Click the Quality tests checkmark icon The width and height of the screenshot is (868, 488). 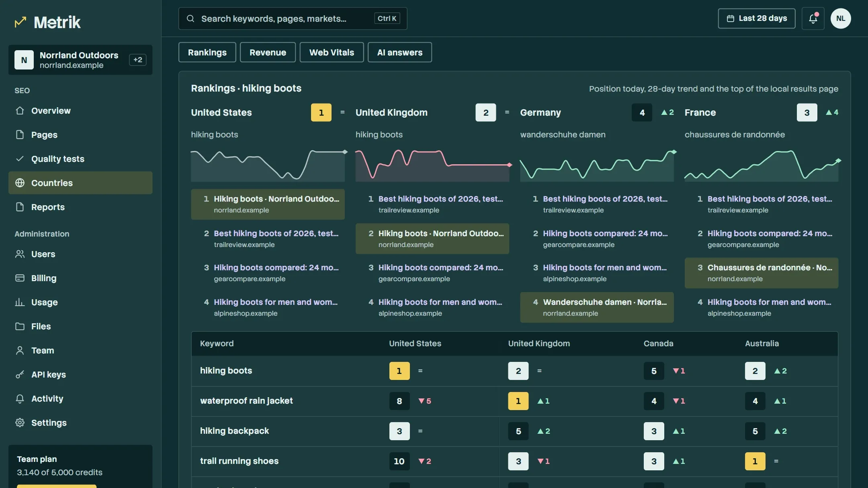20,159
